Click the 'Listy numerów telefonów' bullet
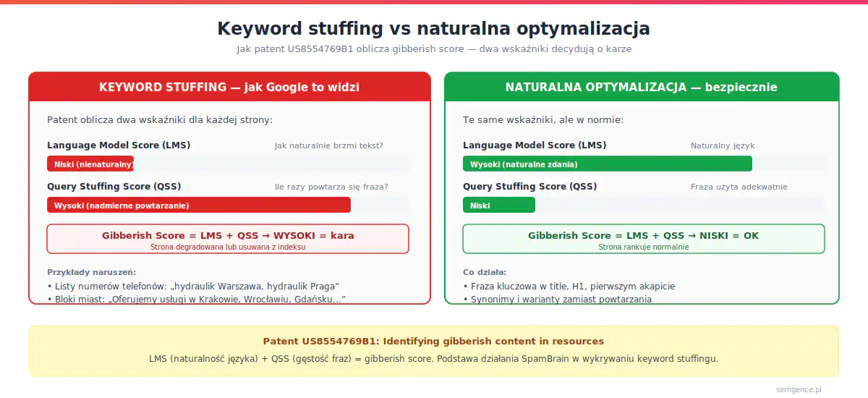 click(x=193, y=286)
